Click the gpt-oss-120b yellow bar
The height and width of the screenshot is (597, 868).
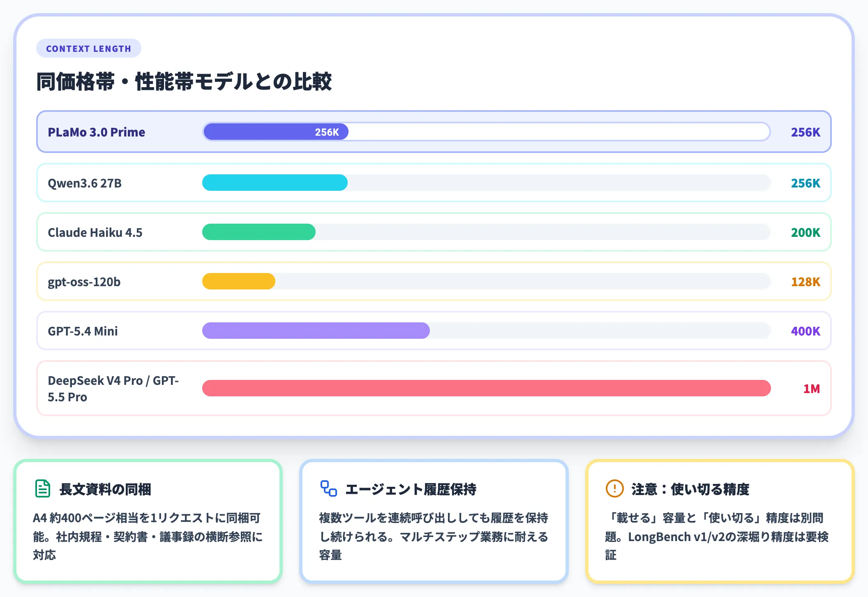click(239, 281)
